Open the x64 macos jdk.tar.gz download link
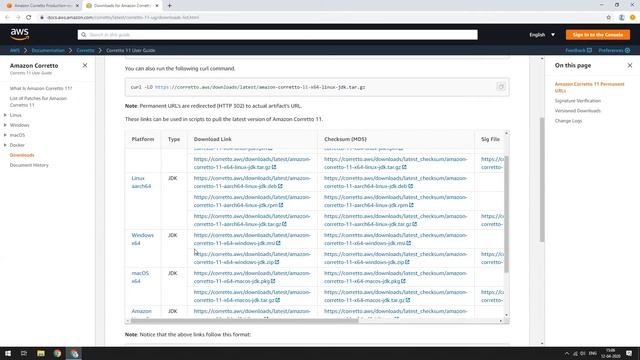 252,296
